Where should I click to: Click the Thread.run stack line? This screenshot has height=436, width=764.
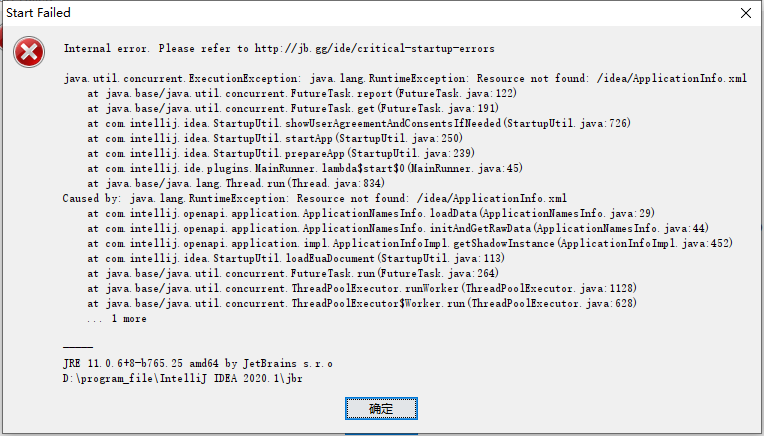236,184
